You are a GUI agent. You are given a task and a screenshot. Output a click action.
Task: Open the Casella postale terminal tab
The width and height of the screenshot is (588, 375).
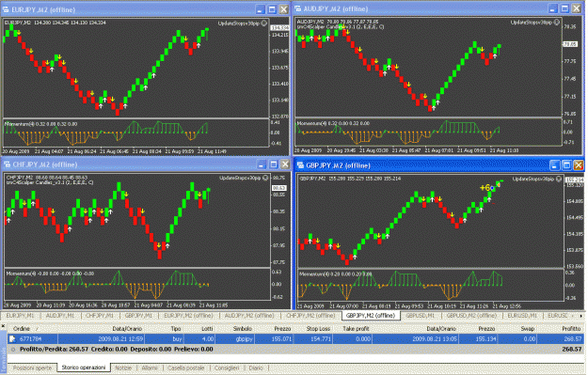pos(186,368)
